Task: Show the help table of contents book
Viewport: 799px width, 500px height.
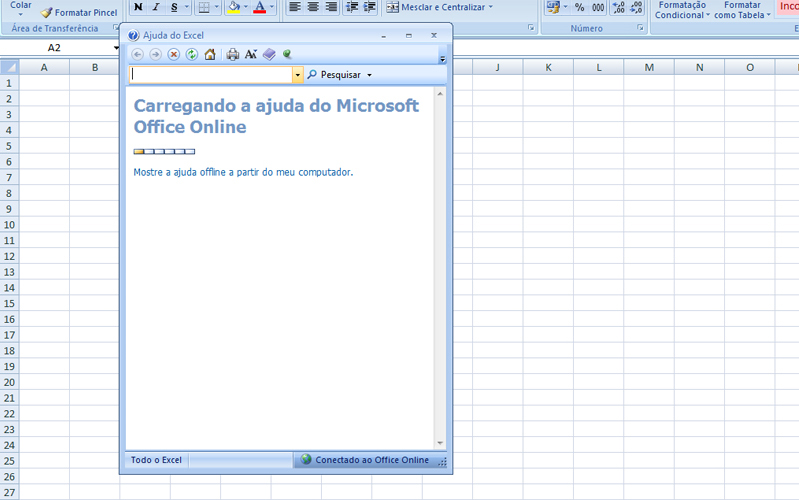Action: click(269, 55)
